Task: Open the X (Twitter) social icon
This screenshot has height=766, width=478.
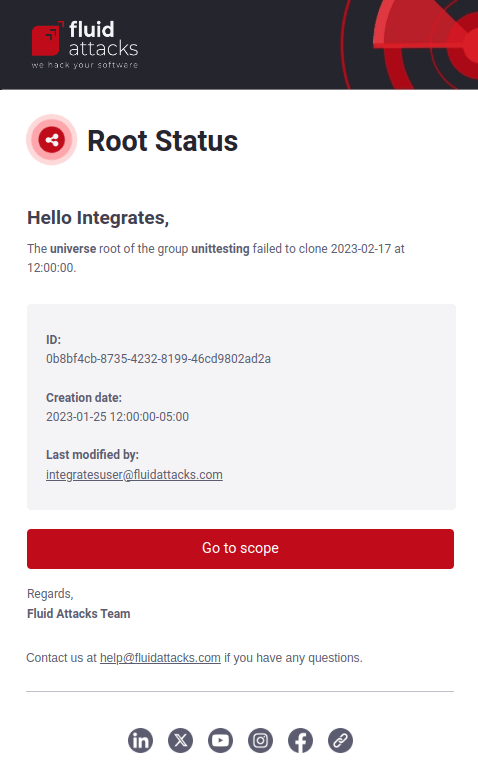Action: pyautogui.click(x=180, y=740)
